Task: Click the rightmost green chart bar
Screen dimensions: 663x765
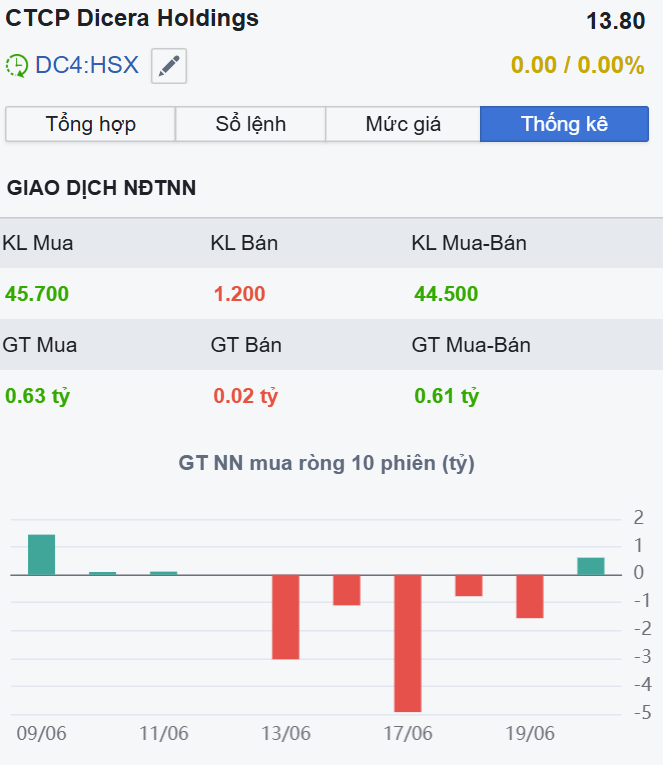Action: point(591,566)
